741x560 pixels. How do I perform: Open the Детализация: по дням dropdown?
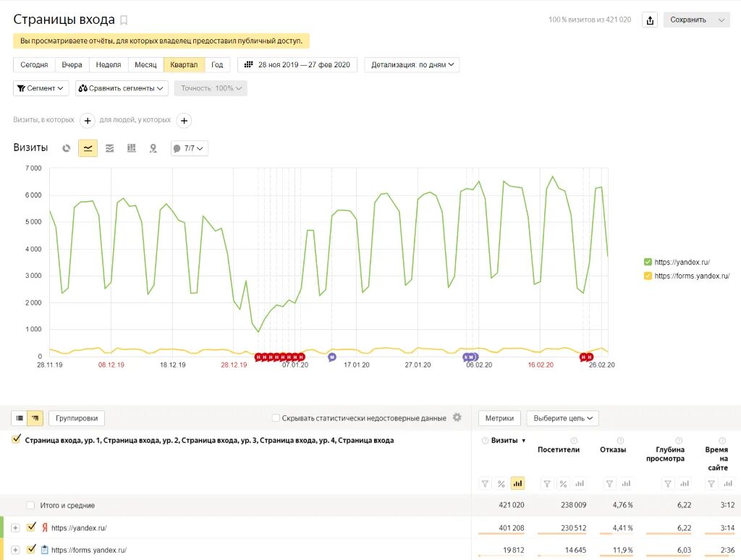tap(412, 64)
